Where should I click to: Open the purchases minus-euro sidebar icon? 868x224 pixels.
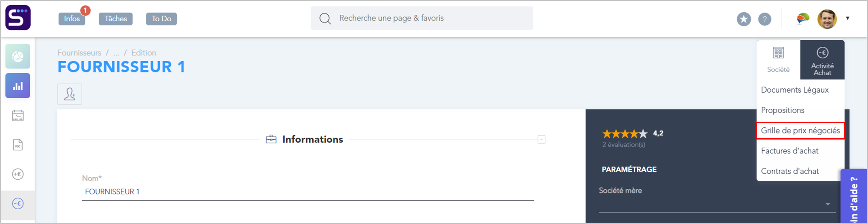tap(18, 204)
